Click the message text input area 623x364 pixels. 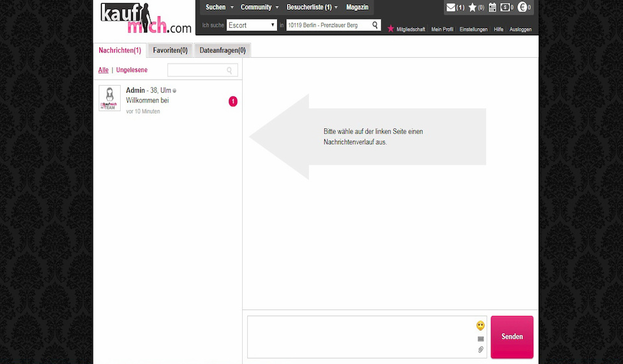(x=361, y=337)
